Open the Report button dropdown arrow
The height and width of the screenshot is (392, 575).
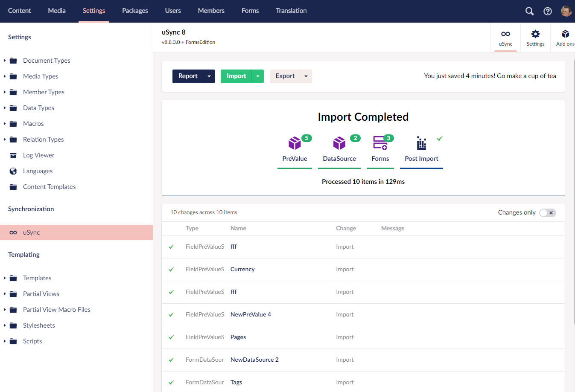[x=209, y=76]
